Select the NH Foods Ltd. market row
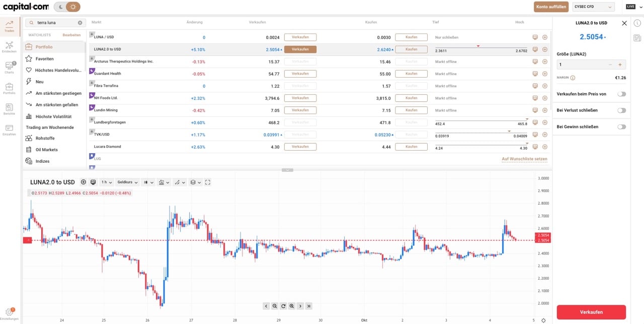 (319, 98)
